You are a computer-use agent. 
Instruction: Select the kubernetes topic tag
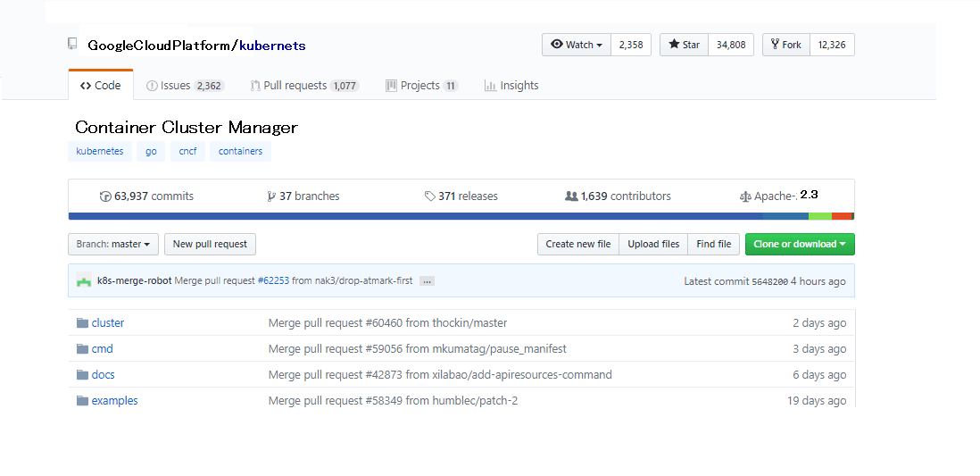(100, 151)
